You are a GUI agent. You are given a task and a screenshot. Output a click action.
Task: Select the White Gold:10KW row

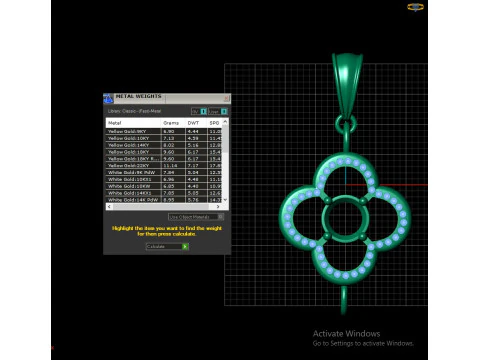click(x=164, y=186)
